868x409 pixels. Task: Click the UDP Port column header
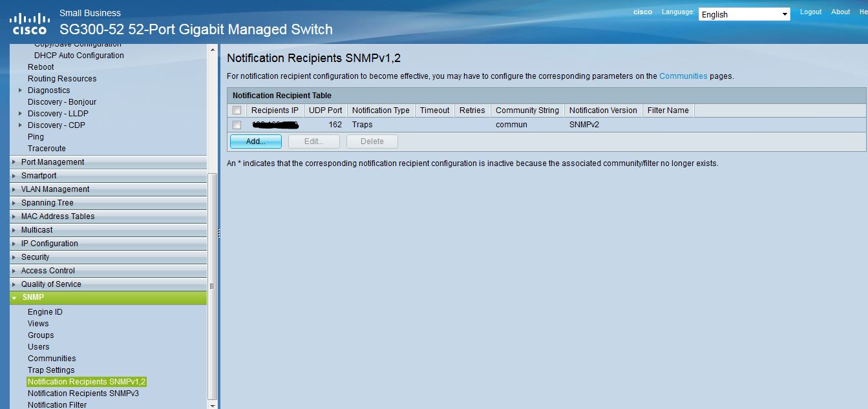coord(326,110)
